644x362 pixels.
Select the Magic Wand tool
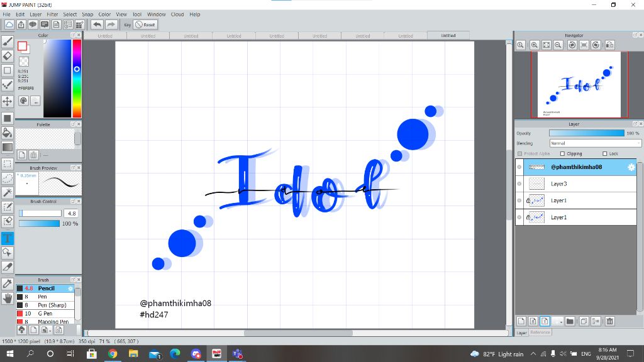[x=8, y=192]
